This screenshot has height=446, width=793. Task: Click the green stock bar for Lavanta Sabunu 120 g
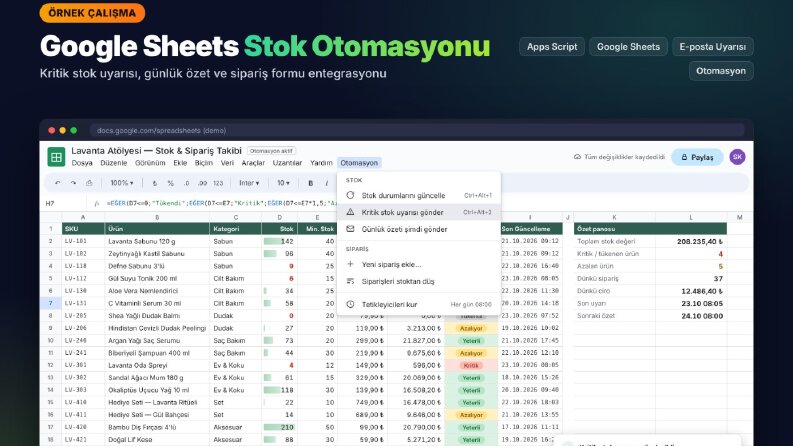pos(271,241)
